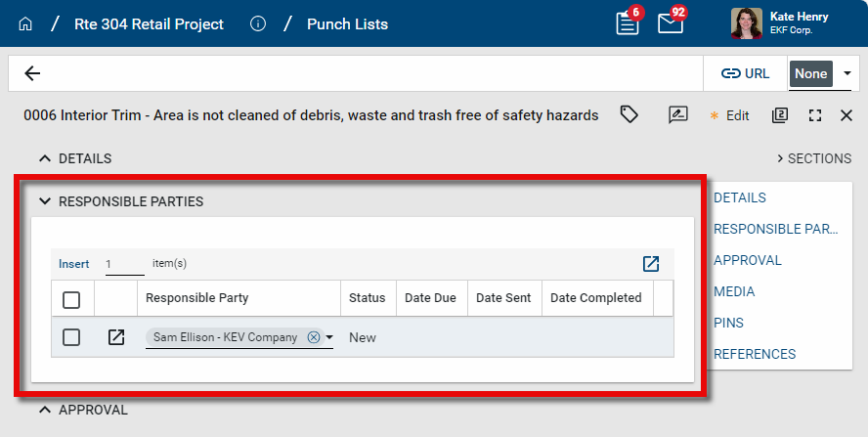Click the back arrow button

coord(32,73)
